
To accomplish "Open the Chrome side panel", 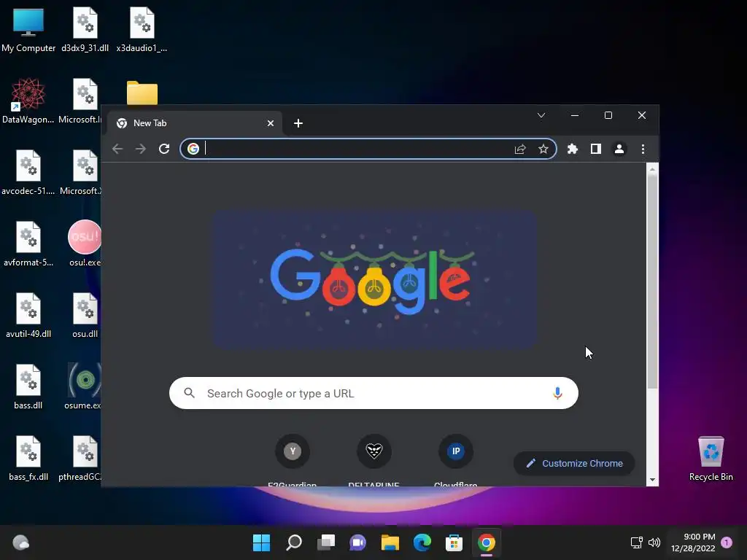I will click(x=595, y=149).
